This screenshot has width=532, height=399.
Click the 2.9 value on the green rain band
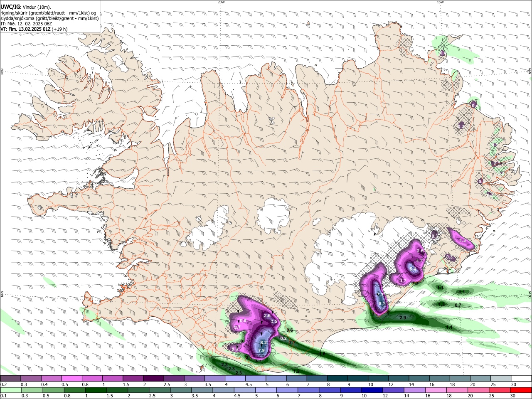tap(402, 318)
